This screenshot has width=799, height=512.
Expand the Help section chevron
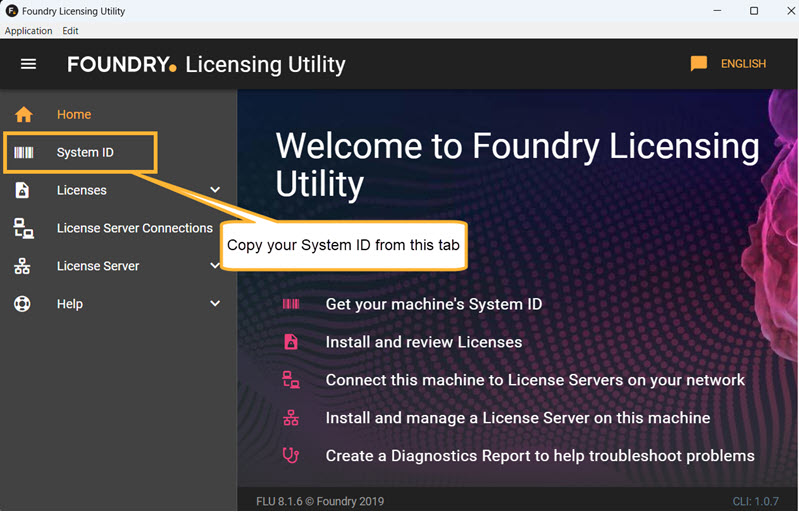pos(215,304)
